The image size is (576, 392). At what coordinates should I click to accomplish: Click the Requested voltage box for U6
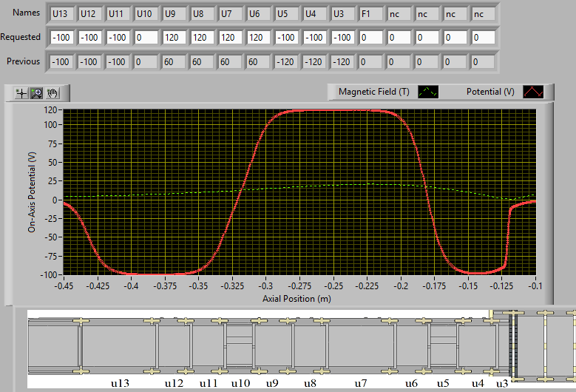click(x=259, y=37)
